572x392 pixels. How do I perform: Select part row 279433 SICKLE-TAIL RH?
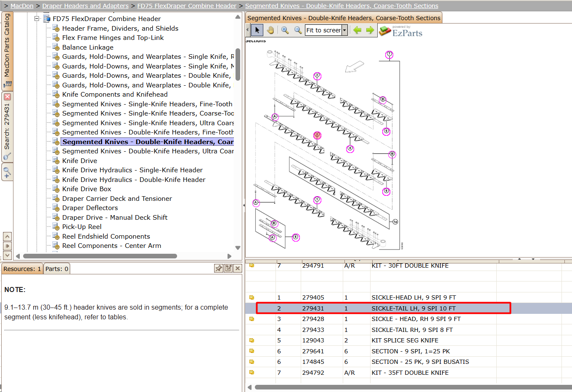(x=408, y=330)
